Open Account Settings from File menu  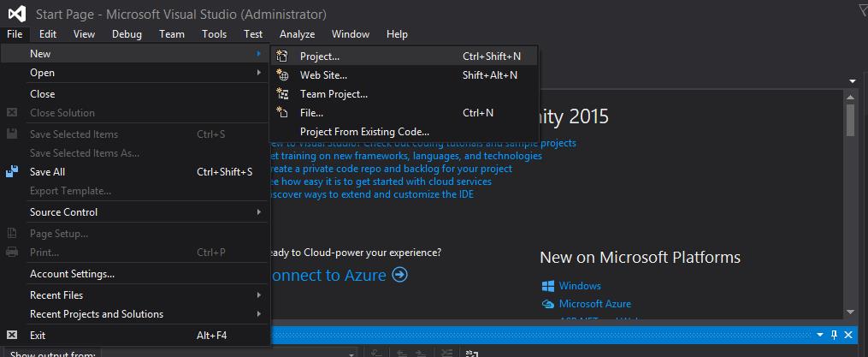[x=72, y=274]
